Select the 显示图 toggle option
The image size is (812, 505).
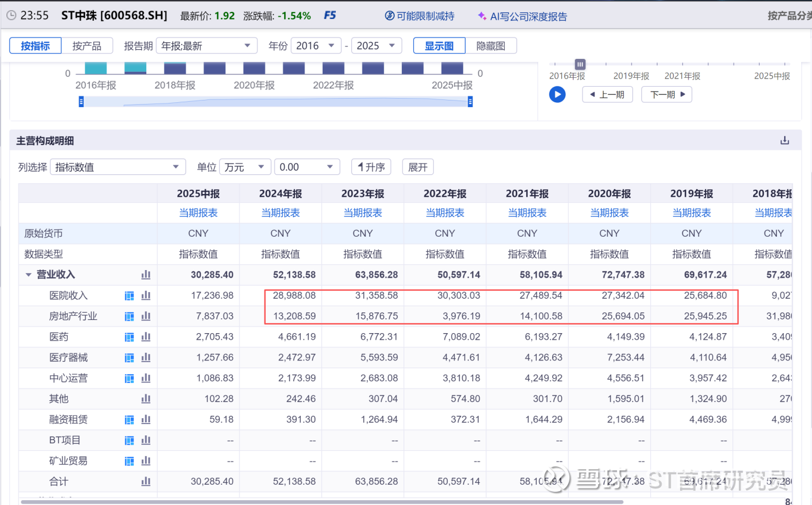coord(439,46)
